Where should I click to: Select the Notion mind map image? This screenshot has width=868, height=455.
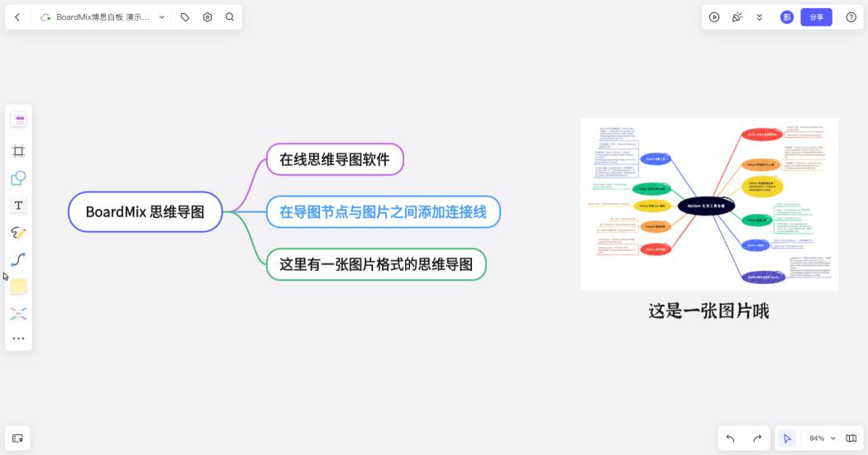tap(709, 204)
